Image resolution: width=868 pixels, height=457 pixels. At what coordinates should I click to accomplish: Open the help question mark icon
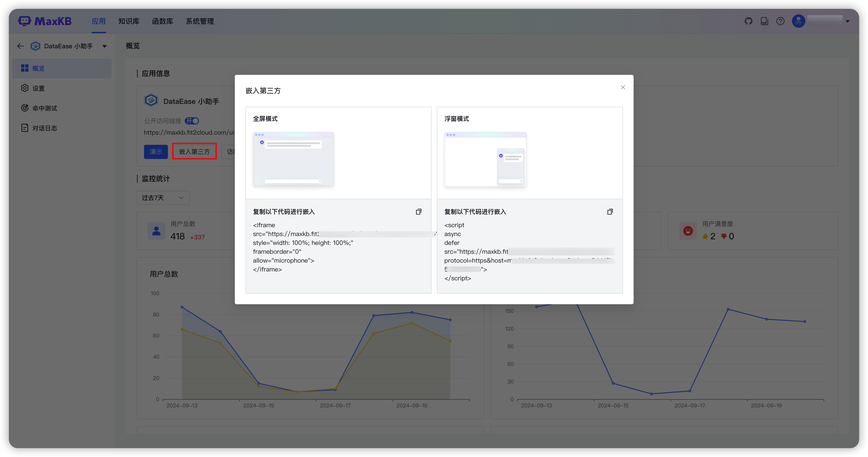[780, 21]
